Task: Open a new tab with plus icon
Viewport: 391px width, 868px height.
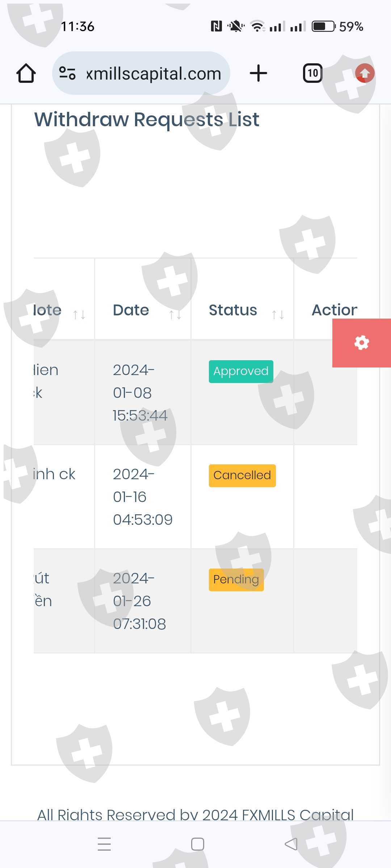Action: (x=258, y=73)
